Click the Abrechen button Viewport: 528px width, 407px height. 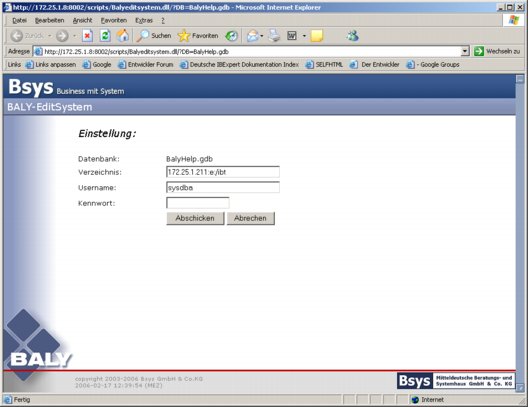(251, 218)
